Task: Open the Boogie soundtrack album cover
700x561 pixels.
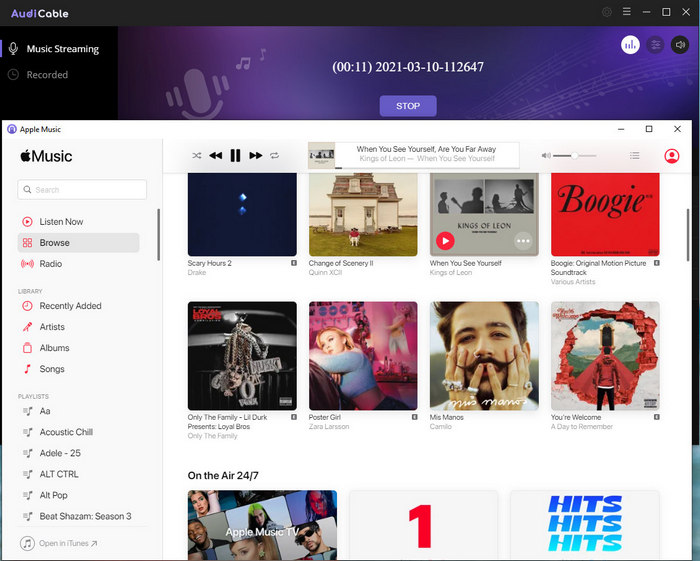Action: pyautogui.click(x=605, y=214)
